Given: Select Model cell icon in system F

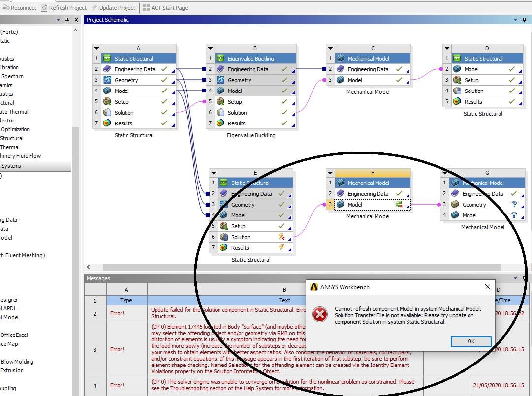Looking at the screenshot, I should tap(340, 205).
